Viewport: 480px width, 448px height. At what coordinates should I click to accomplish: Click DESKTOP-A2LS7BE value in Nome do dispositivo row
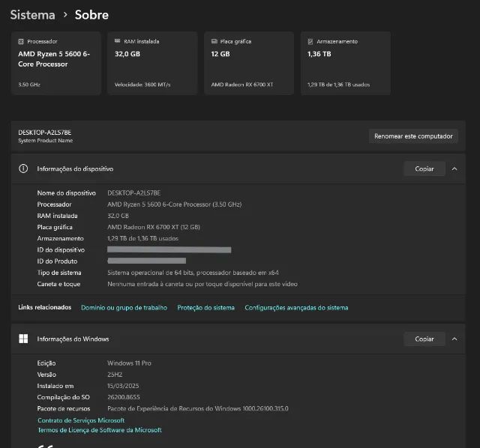(x=134, y=193)
